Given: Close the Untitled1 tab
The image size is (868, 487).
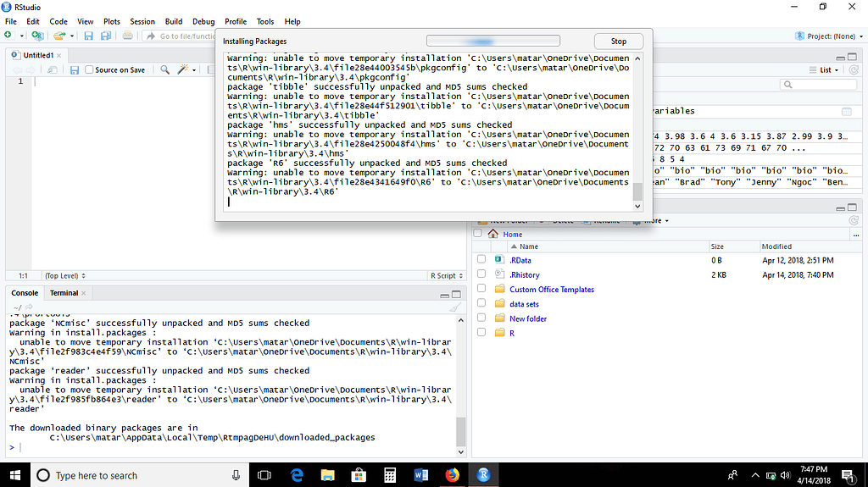Looking at the screenshot, I should pyautogui.click(x=58, y=55).
